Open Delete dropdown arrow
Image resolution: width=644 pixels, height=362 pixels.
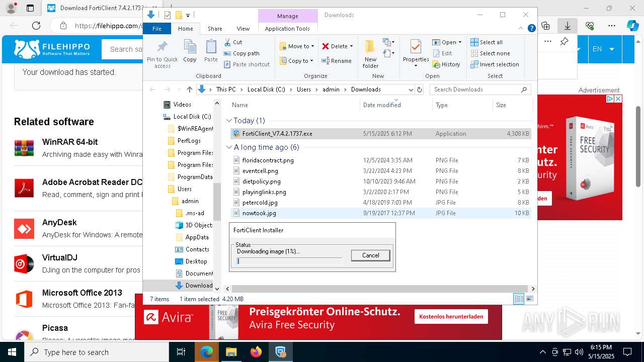click(351, 46)
